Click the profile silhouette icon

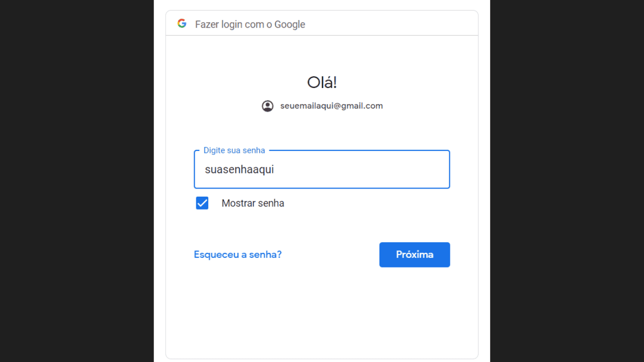(x=268, y=106)
